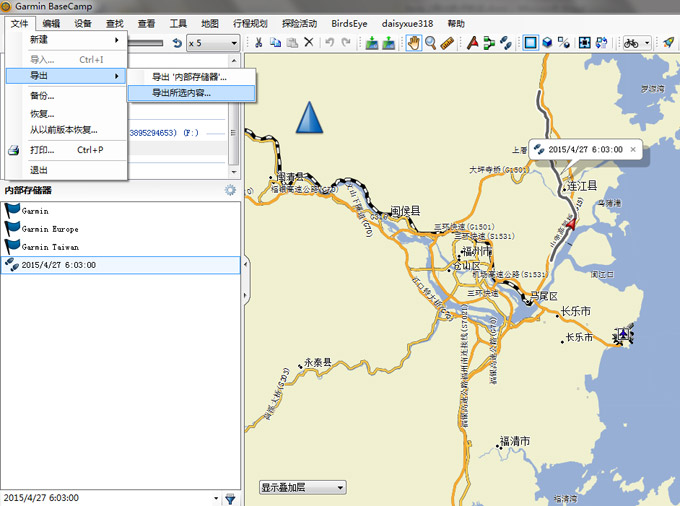The image size is (680, 506).
Task: Select the new waypoint flag tool
Action: [473, 42]
